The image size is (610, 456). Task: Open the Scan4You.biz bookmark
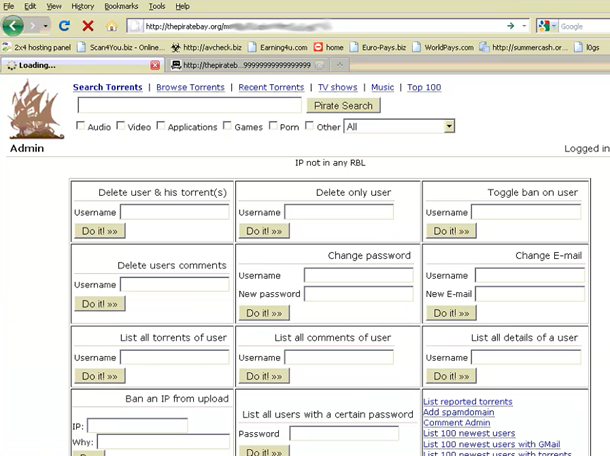(121, 47)
